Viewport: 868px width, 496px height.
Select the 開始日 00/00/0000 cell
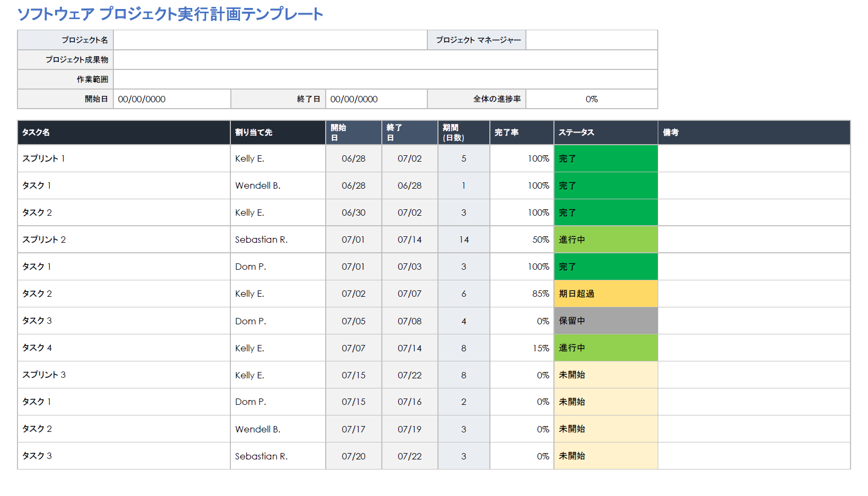click(x=172, y=99)
